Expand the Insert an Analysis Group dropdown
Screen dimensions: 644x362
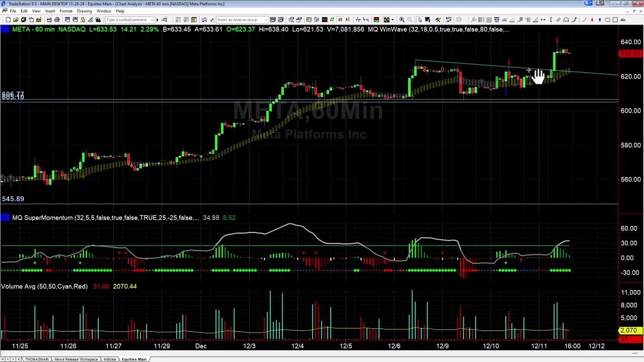click(266, 20)
